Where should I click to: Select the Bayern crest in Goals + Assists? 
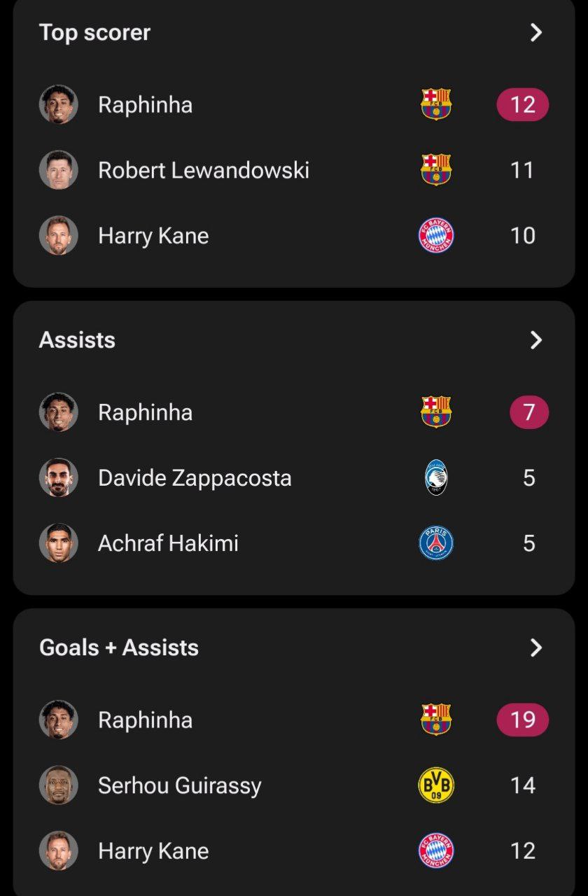tap(436, 850)
